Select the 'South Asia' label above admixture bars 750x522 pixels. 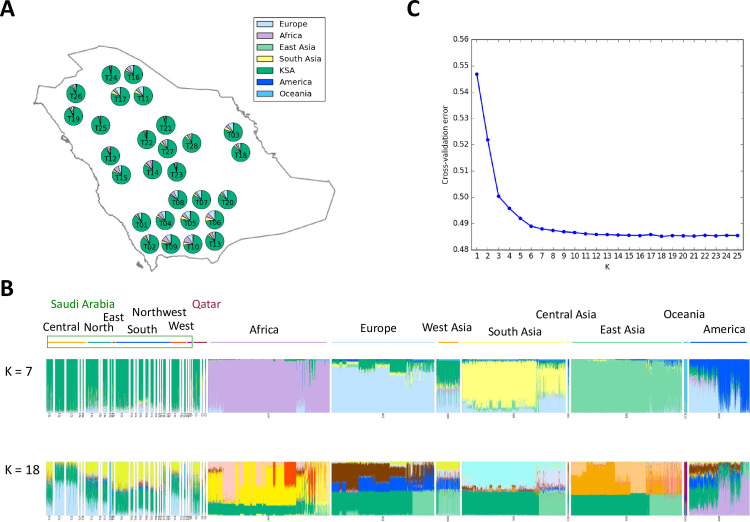(515, 332)
